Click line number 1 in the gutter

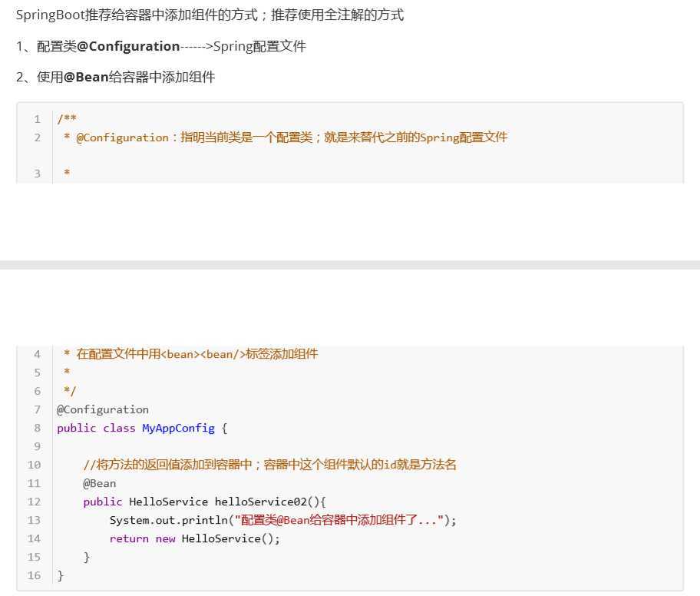tap(37, 119)
